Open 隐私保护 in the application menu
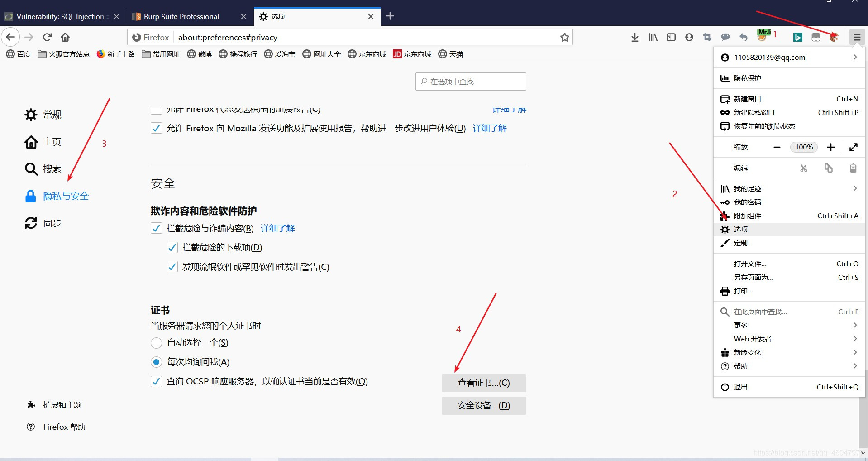The height and width of the screenshot is (461, 868). click(789, 78)
